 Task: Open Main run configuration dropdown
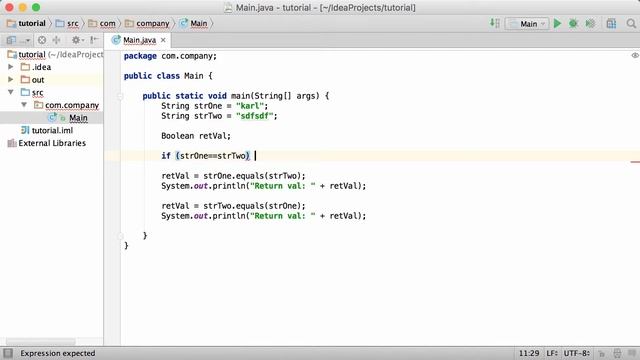click(527, 24)
